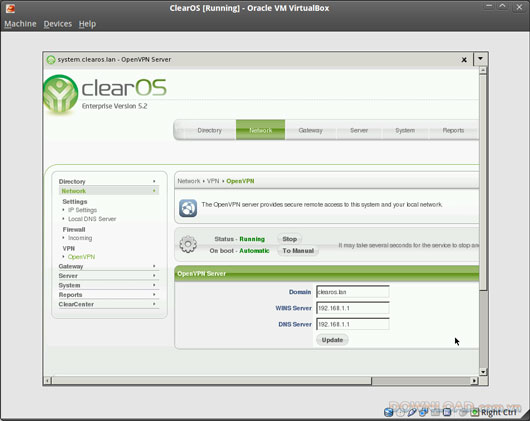Switch to the Reports top tab
This screenshot has height=421, width=530.
pos(453,130)
